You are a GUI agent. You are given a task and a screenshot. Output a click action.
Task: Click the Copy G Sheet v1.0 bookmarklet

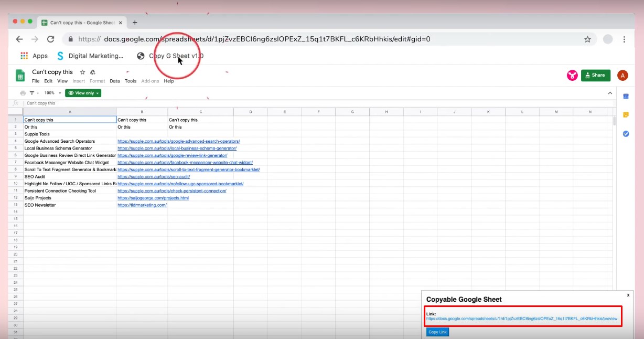170,56
